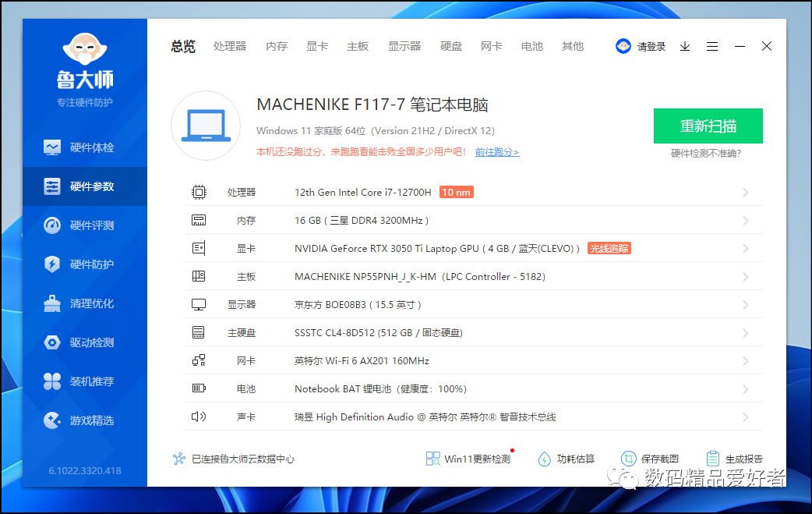Open the 硬盘 tab
Image resolution: width=812 pixels, height=514 pixels.
pos(451,47)
